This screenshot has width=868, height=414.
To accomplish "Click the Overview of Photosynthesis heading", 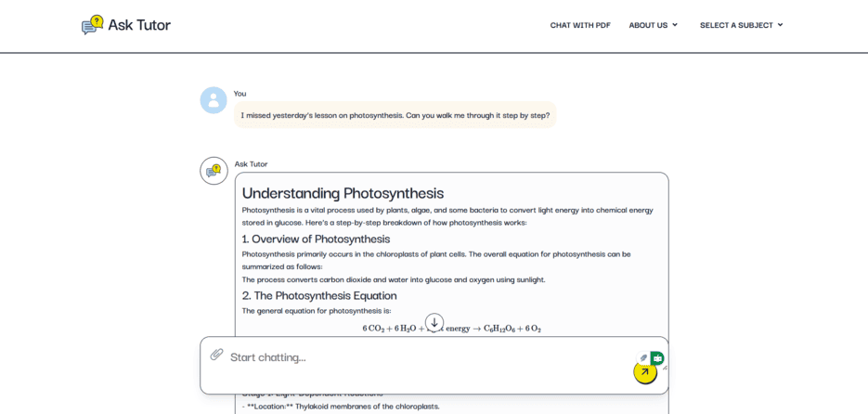I will point(316,239).
